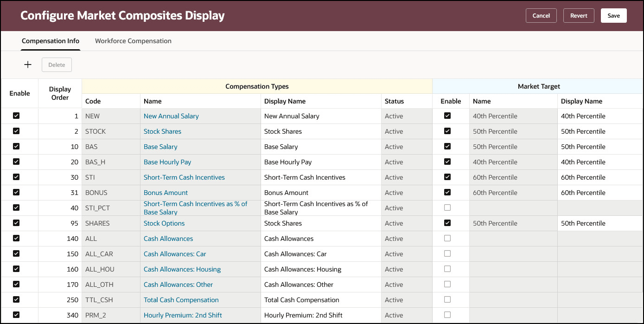
Task: Uncheck the Enable checkbox for NEW row
Action: point(16,116)
